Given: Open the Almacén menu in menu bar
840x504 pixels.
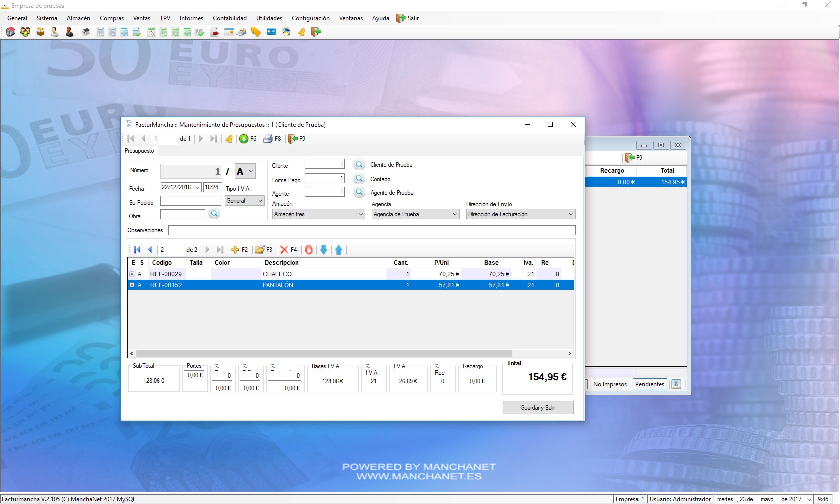Looking at the screenshot, I should (x=78, y=18).
